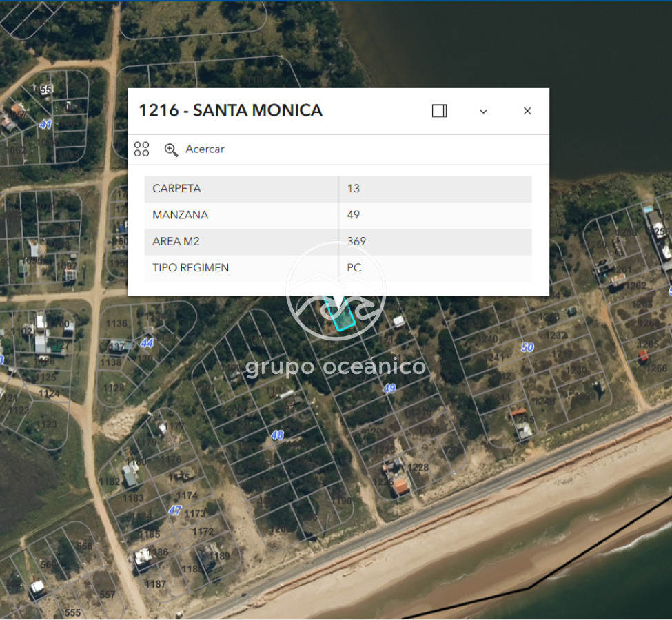Click parcel 1183 on the map

[x=133, y=498]
